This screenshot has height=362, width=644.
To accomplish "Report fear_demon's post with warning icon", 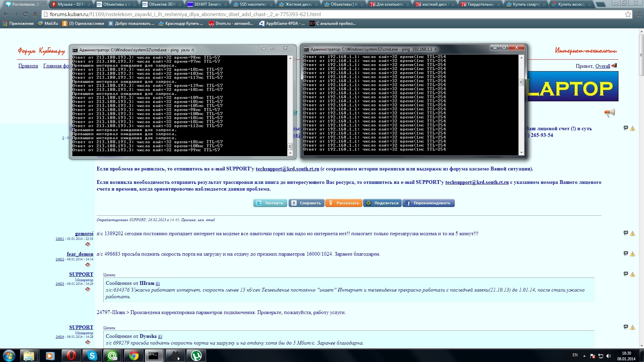I will click(633, 254).
